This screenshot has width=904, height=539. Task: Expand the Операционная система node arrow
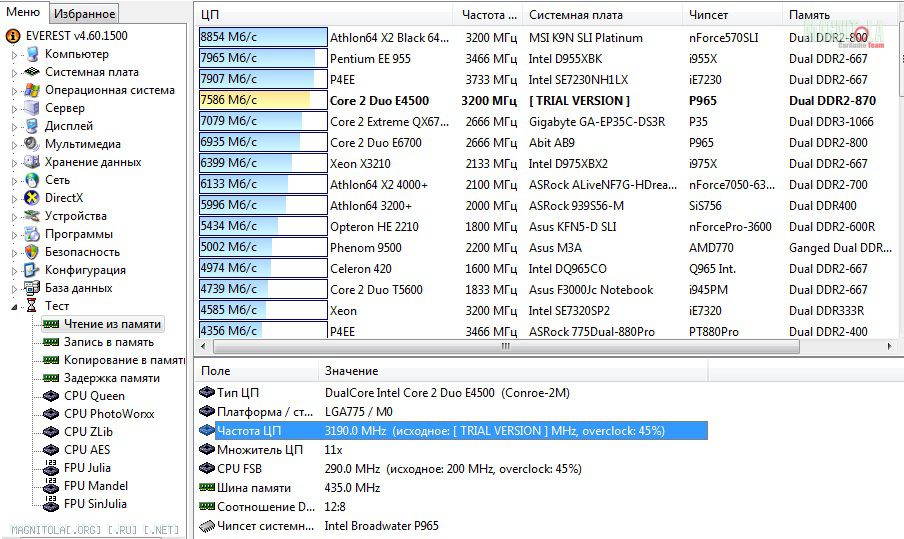pos(14,91)
